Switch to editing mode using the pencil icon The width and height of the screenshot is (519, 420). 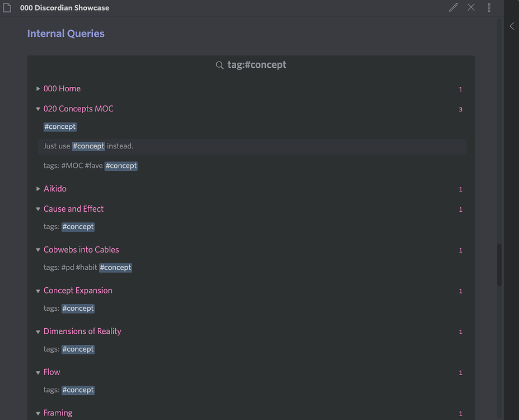(453, 7)
